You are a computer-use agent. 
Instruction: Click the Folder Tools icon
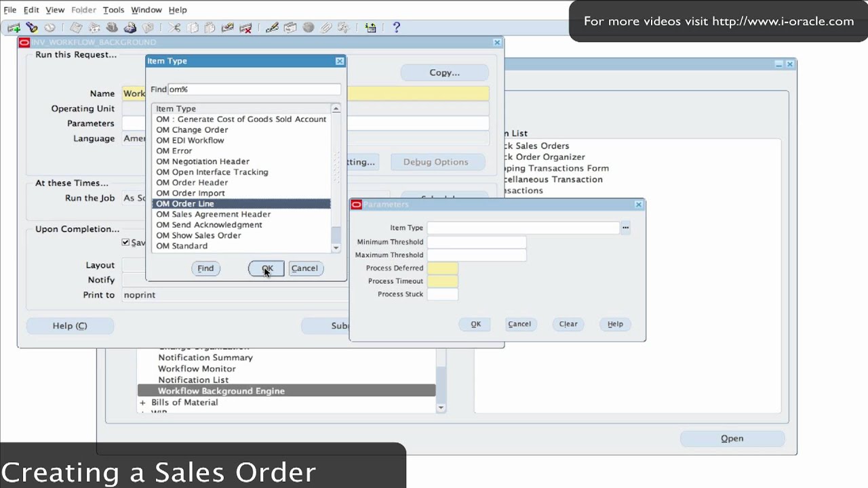click(x=344, y=28)
